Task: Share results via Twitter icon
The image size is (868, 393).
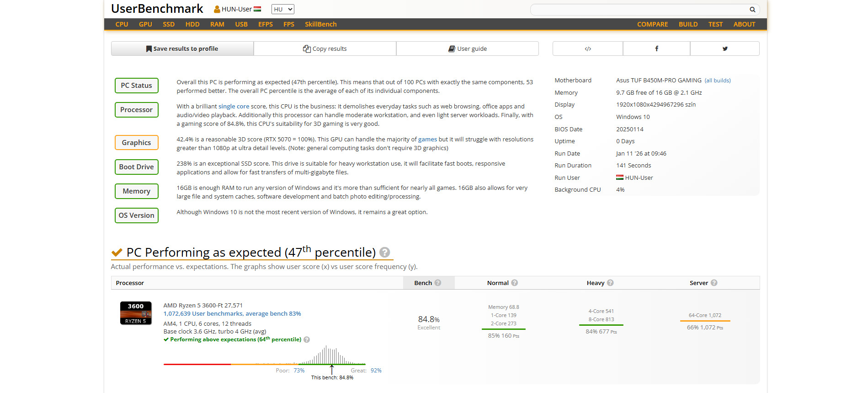Action: (725, 48)
